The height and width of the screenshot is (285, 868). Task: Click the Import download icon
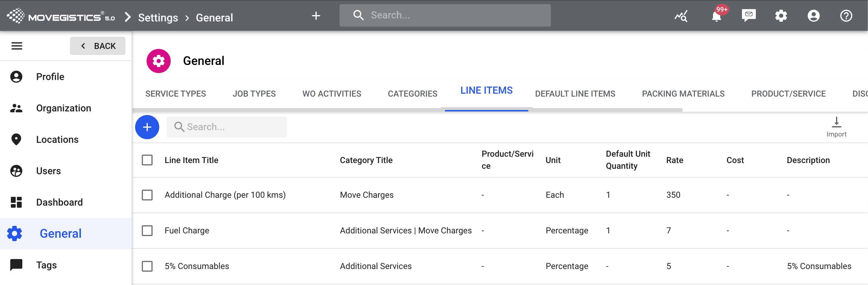click(836, 123)
